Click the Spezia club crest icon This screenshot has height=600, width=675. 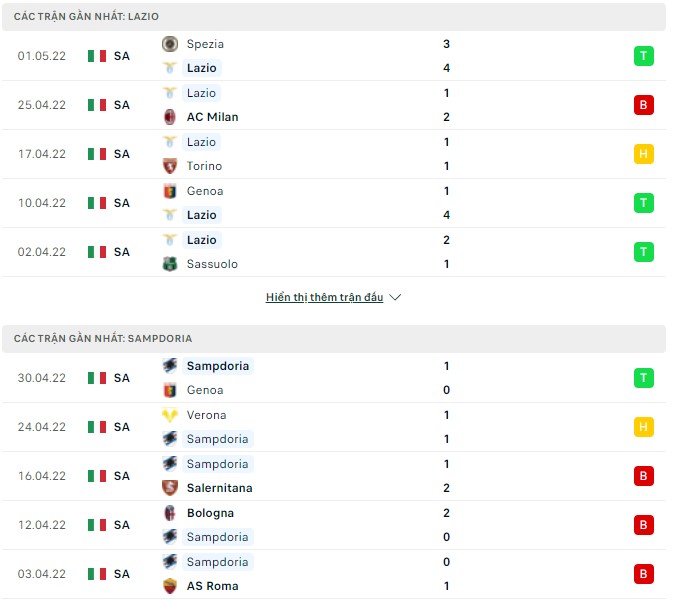(170, 44)
